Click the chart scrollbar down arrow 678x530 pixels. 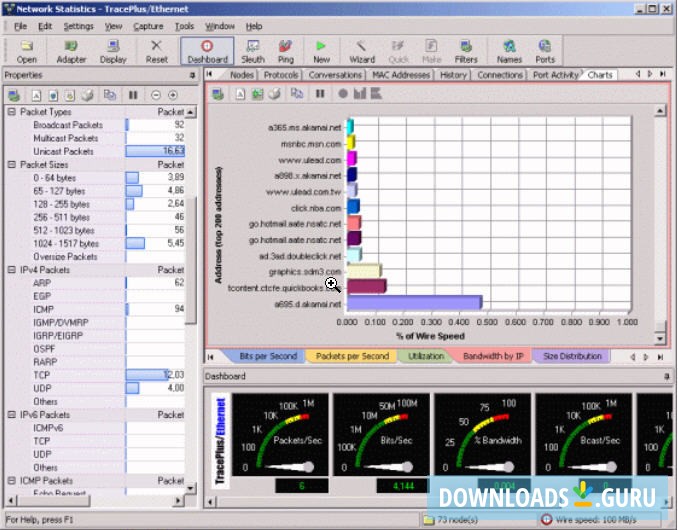(x=660, y=338)
